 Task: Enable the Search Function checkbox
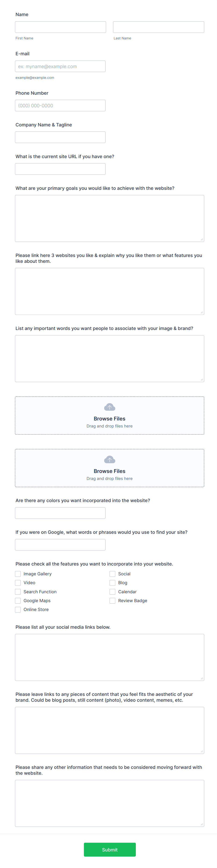[x=18, y=591]
